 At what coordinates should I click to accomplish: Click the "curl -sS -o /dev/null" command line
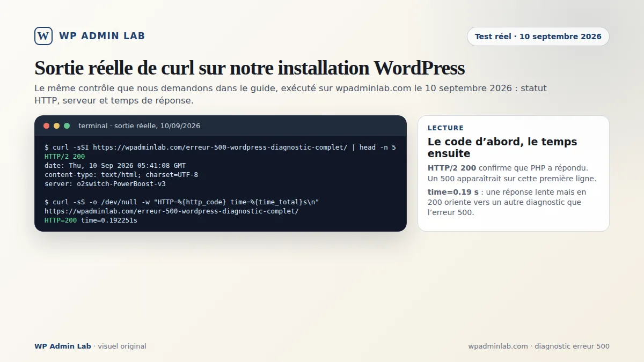182,202
